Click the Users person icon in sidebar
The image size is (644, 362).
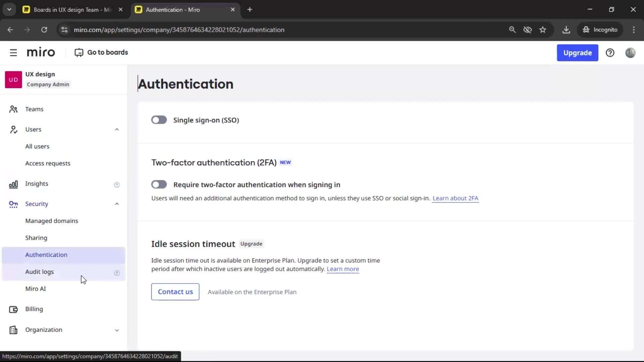click(x=13, y=129)
